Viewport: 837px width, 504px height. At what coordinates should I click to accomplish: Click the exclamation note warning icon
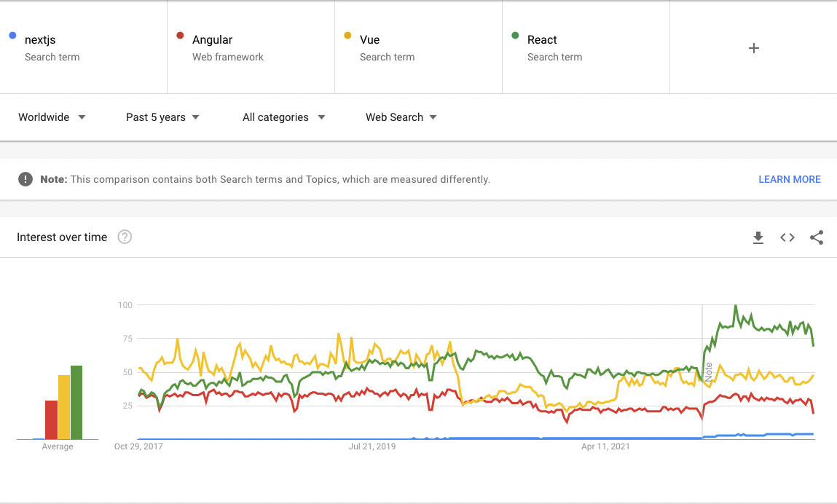pyautogui.click(x=25, y=179)
